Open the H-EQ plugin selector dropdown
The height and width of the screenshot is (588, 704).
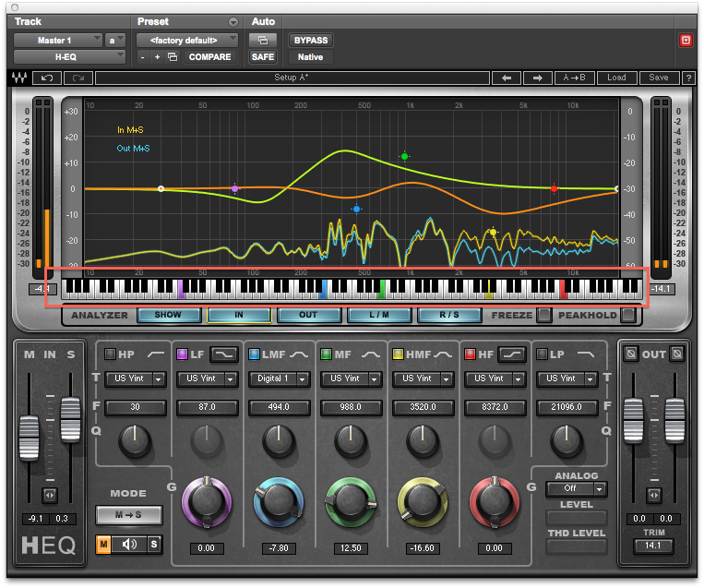tap(69, 57)
